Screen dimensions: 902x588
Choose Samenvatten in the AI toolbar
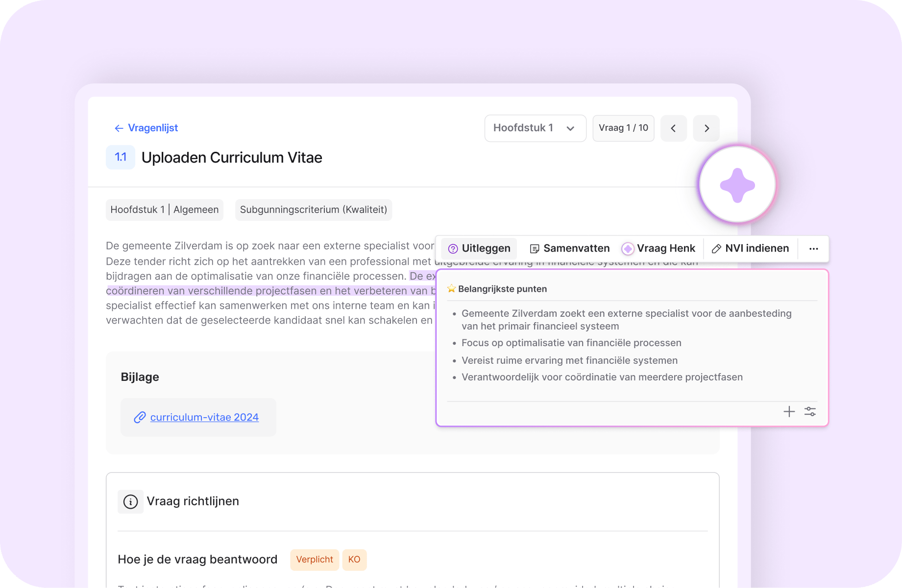(569, 249)
